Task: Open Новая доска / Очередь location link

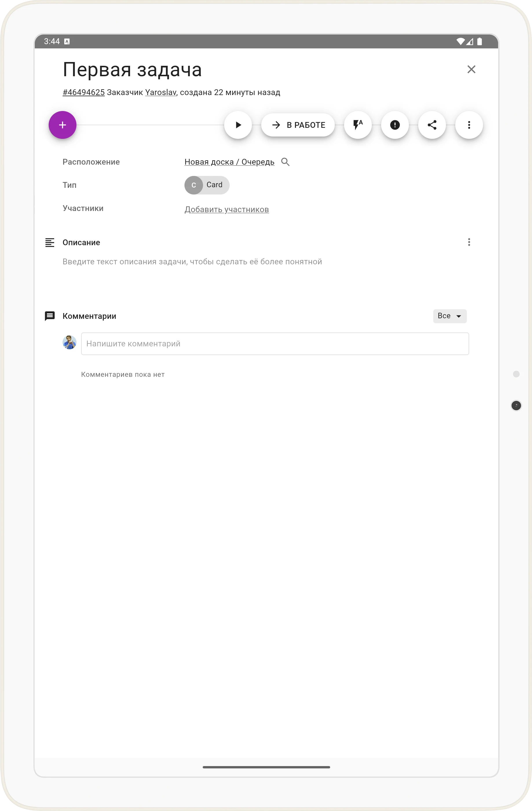Action: pos(229,162)
